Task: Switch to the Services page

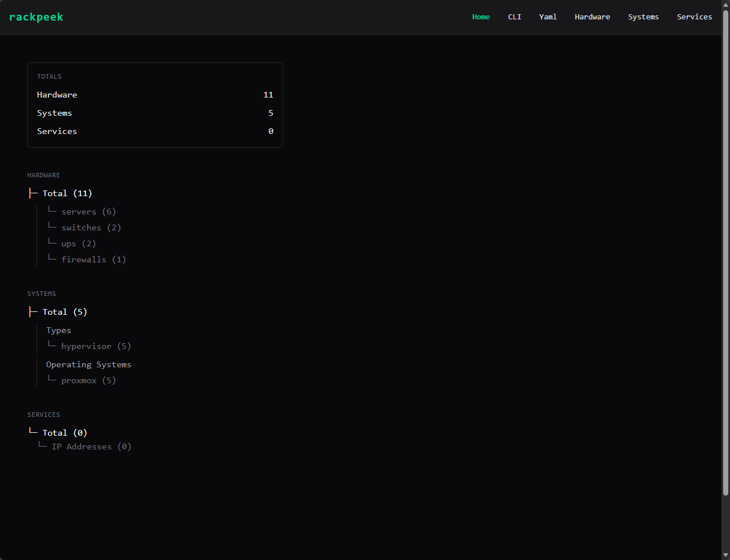Action: [694, 17]
